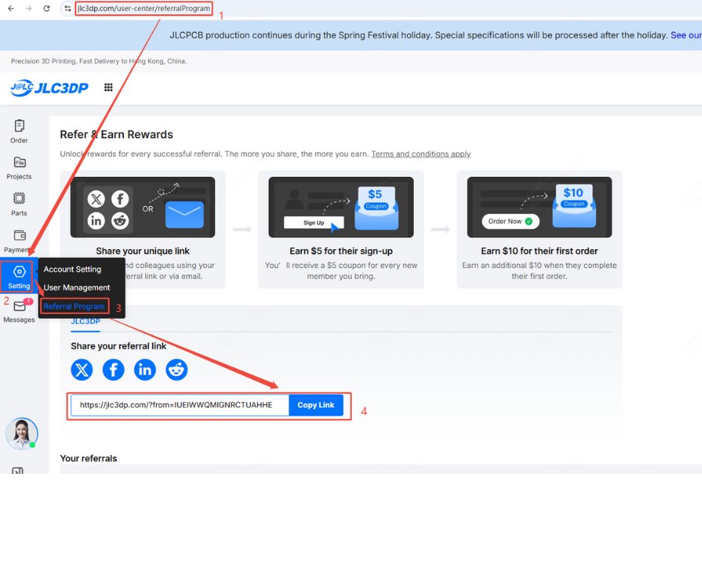Open the apps grid icon
The image size is (702, 588).
click(x=108, y=87)
